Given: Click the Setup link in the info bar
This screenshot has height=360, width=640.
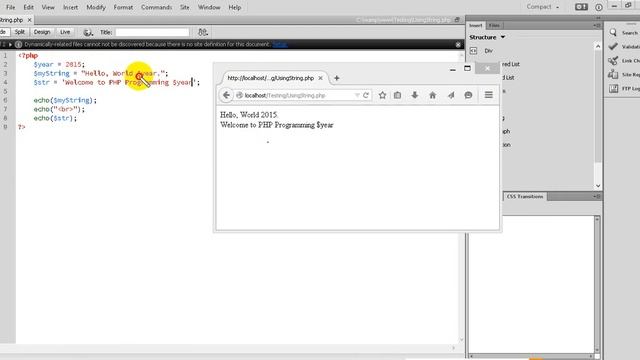Looking at the screenshot, I should pyautogui.click(x=280, y=44).
